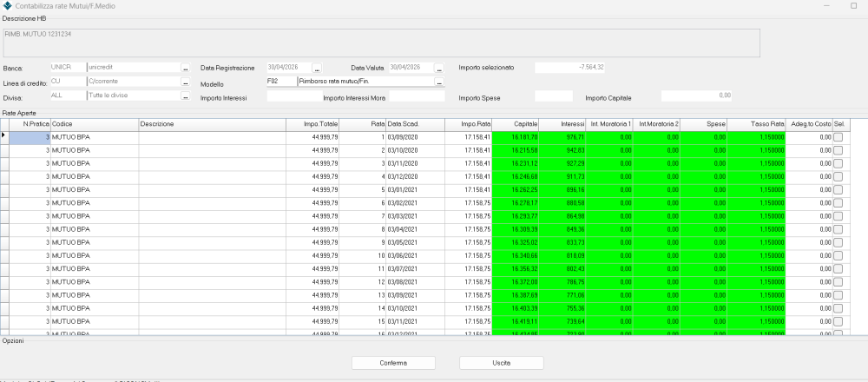Image resolution: width=868 pixels, height=382 pixels.
Task: Click the app icon in title bar
Action: [7, 5]
